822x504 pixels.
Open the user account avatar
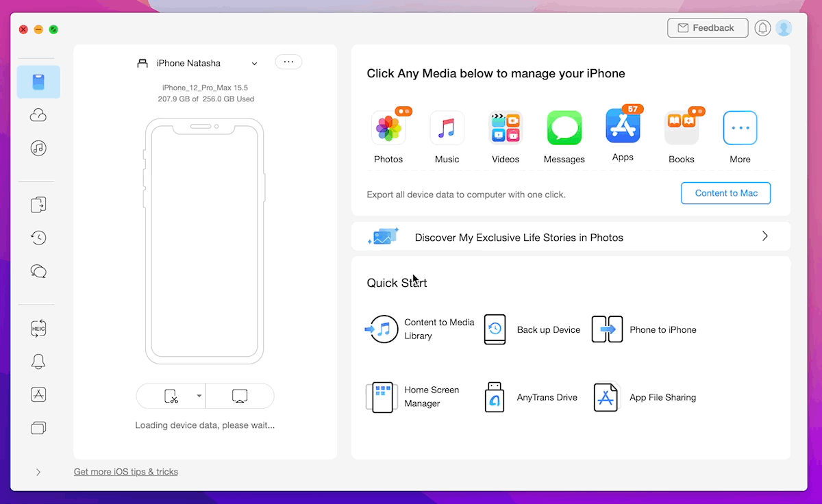[x=784, y=28]
